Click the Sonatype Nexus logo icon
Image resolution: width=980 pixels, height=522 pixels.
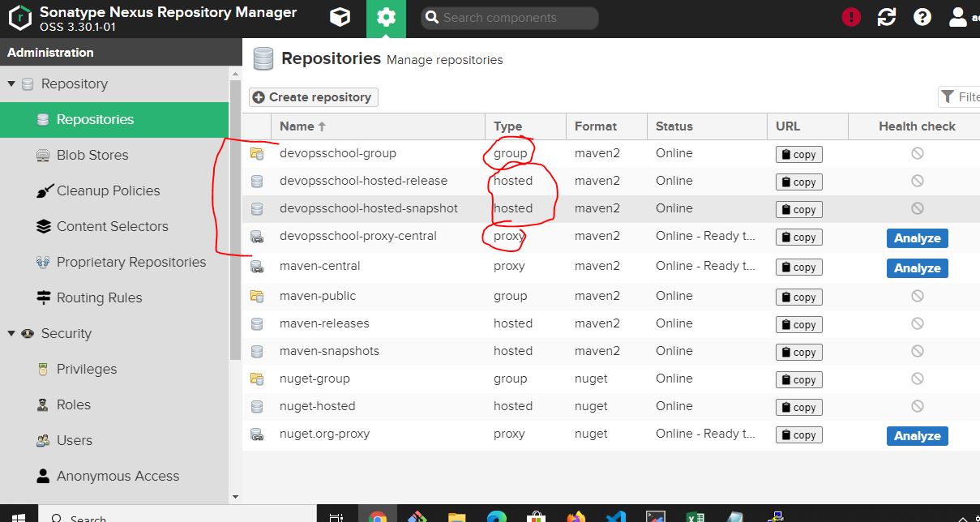point(19,17)
